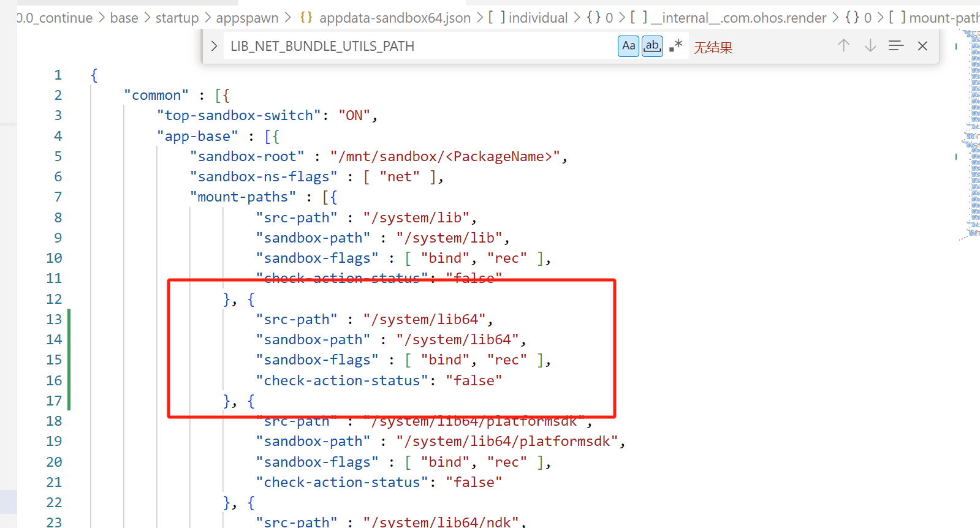Image resolution: width=980 pixels, height=528 pixels.
Task: Click the "top-sandbox-switch" key
Action: pyautogui.click(x=240, y=115)
